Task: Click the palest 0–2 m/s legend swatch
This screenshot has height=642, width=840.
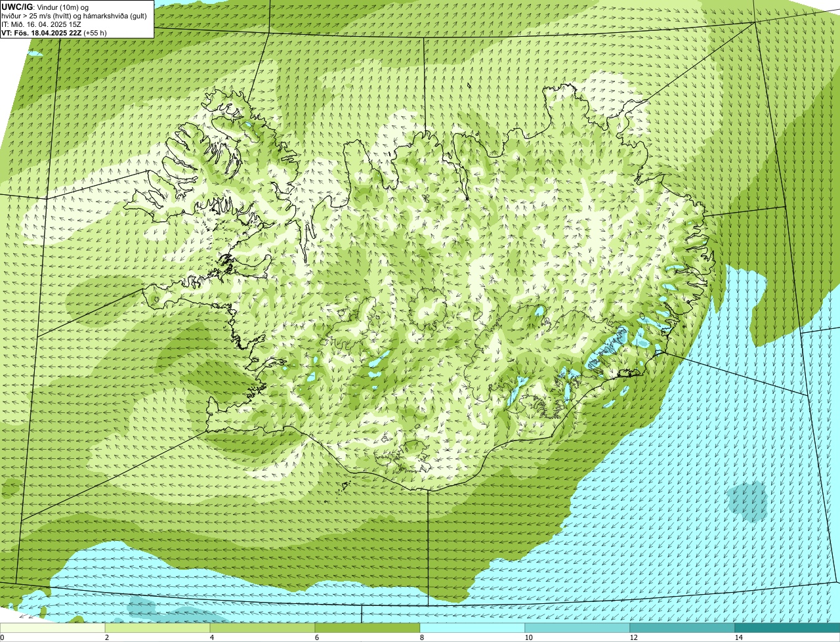Action: coord(52,628)
